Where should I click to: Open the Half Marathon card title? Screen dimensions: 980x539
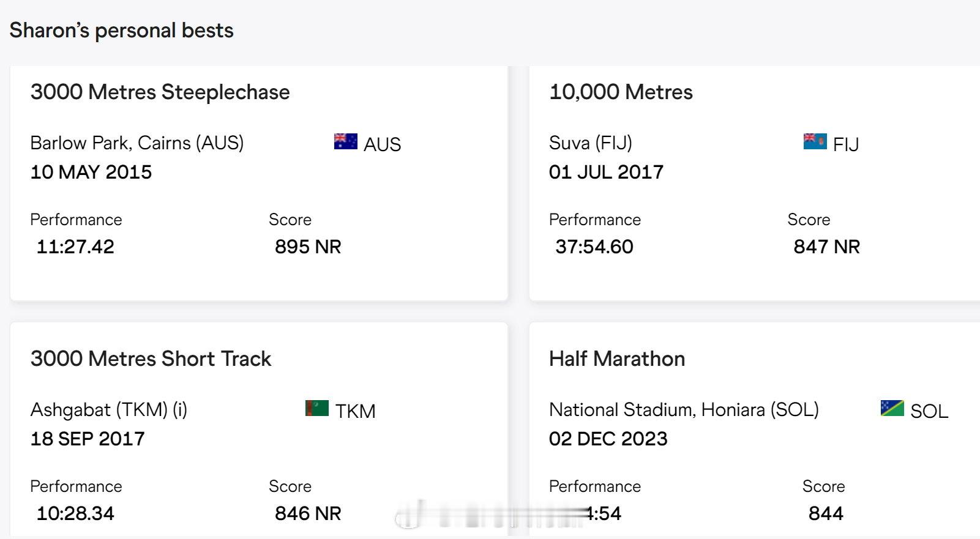[x=617, y=359]
